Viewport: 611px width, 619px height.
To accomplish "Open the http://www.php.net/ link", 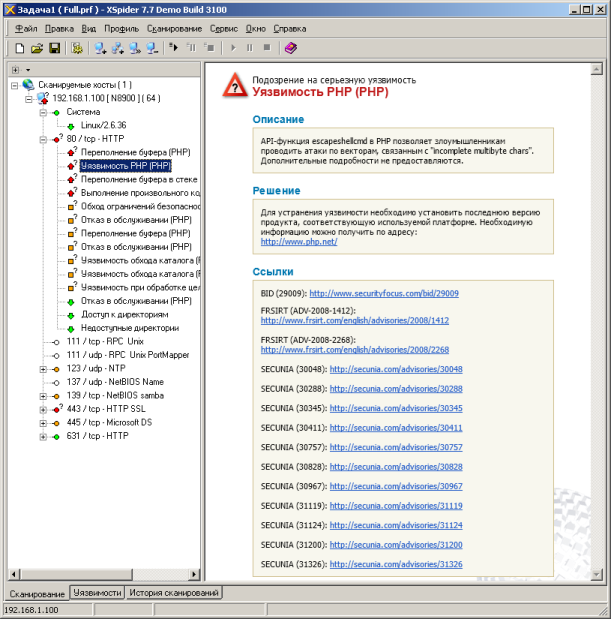I will [299, 242].
